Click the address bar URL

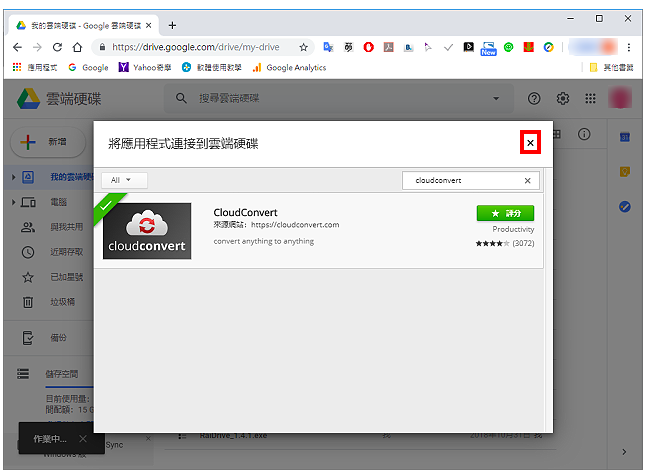pyautogui.click(x=196, y=47)
